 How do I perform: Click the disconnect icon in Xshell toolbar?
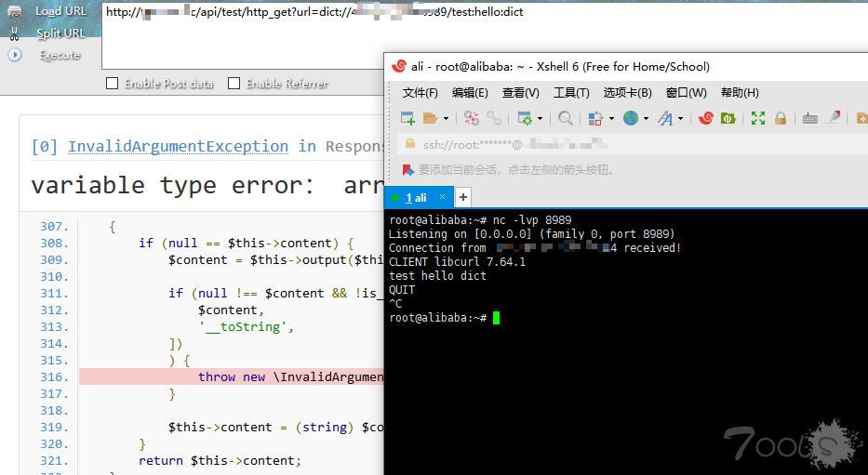pyautogui.click(x=471, y=118)
